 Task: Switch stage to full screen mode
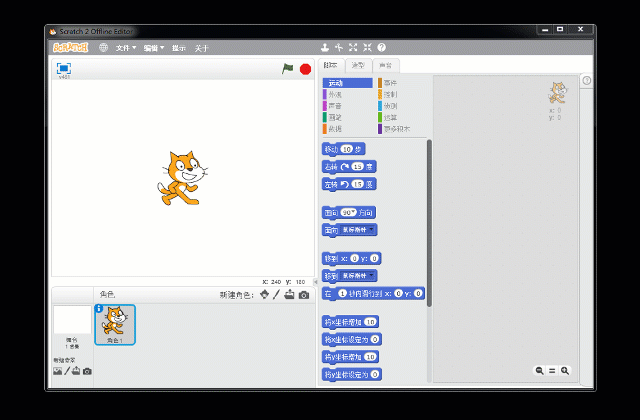coord(64,68)
